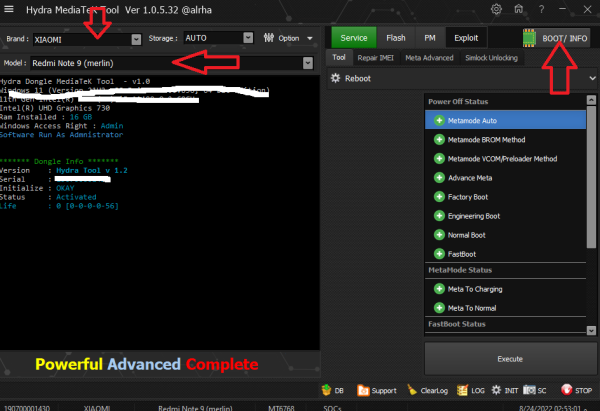The width and height of the screenshot is (600, 411).
Task: Click the plus icon beside Metamode BROM Method
Action: click(439, 140)
